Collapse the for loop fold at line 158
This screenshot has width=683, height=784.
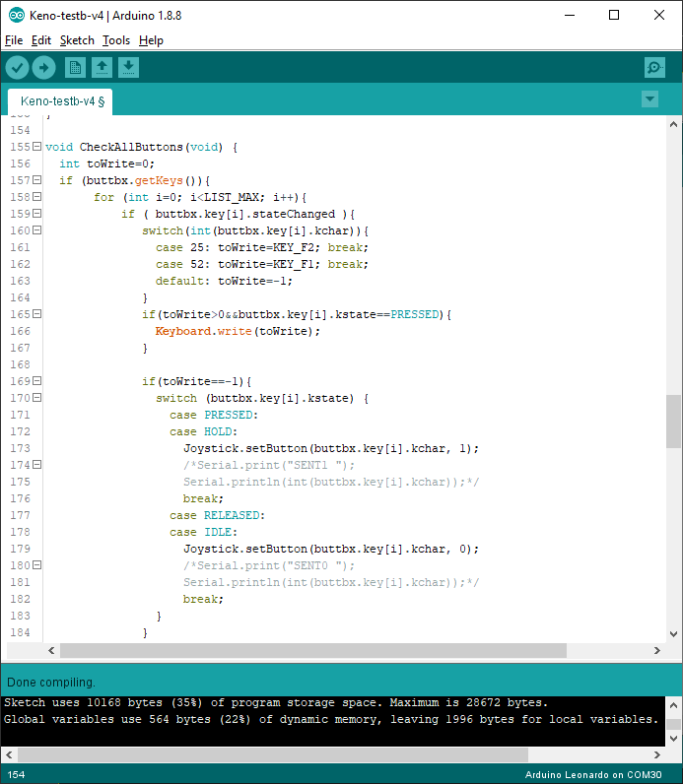36,197
